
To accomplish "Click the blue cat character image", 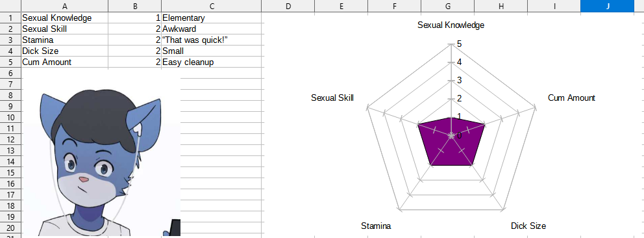I will tap(101, 156).
